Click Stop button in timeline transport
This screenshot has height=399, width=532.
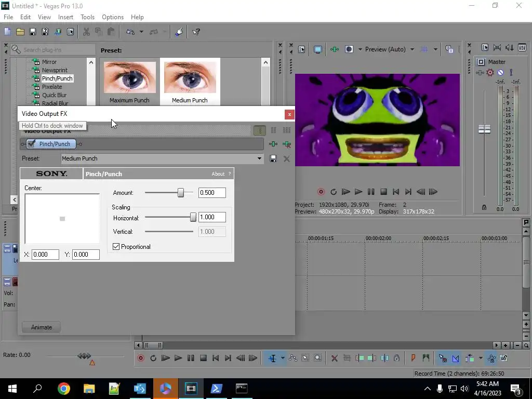click(203, 358)
